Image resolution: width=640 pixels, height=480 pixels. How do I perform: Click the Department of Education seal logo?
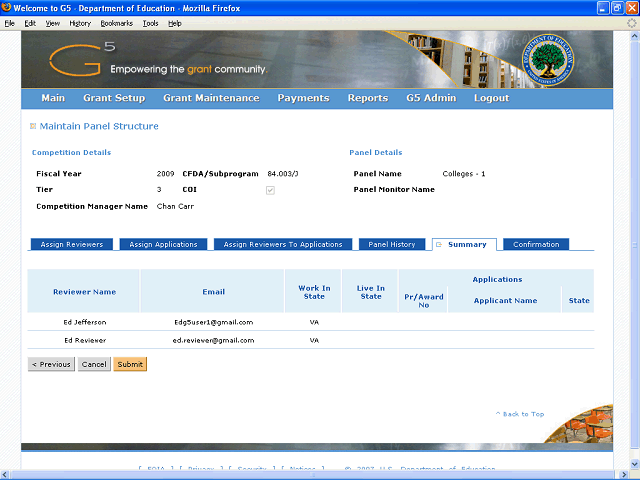tap(547, 60)
